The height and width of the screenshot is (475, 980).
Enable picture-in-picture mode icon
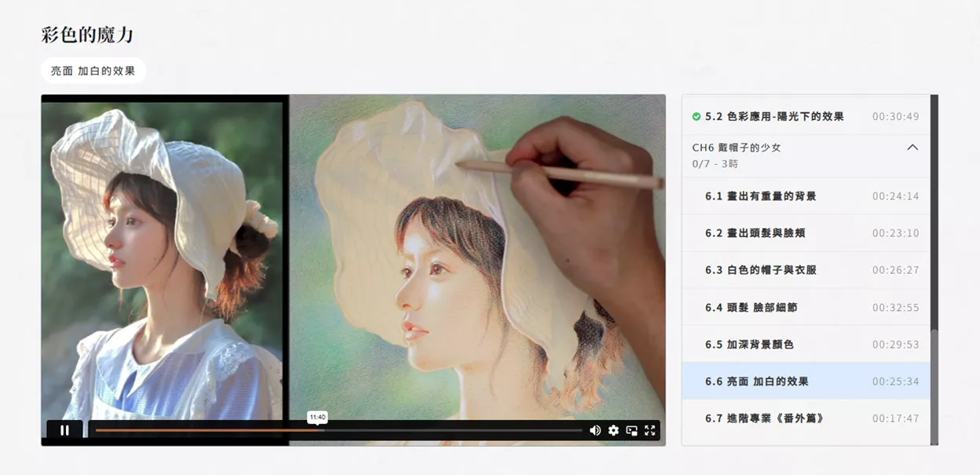(x=631, y=430)
